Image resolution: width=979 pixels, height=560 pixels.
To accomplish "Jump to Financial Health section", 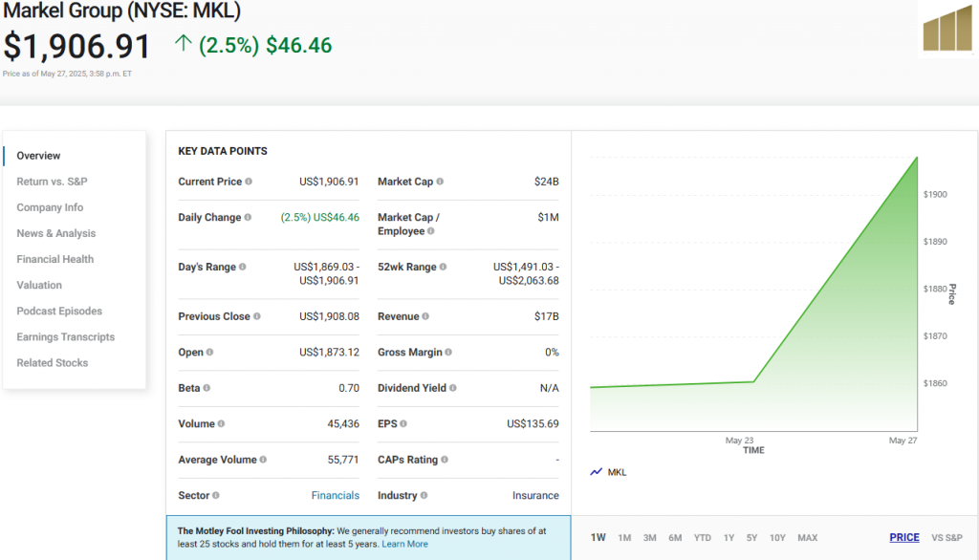I will (x=54, y=259).
